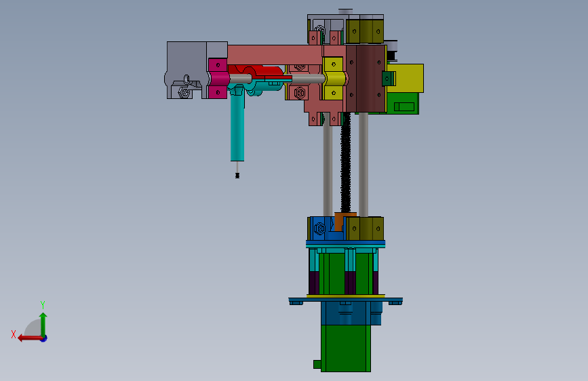This screenshot has height=381, width=588.
Task: Click the orange nut above the blue base block
Action: click(342, 222)
